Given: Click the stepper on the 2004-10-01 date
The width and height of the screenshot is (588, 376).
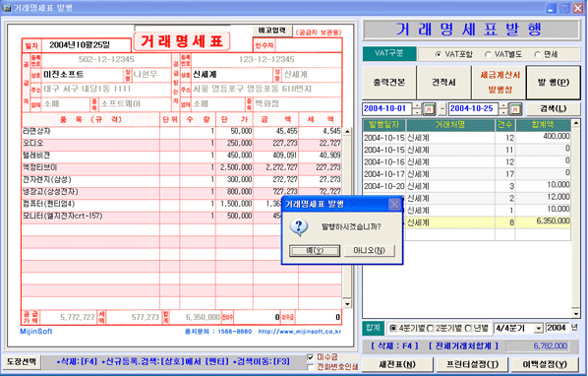Looking at the screenshot, I should [417, 109].
